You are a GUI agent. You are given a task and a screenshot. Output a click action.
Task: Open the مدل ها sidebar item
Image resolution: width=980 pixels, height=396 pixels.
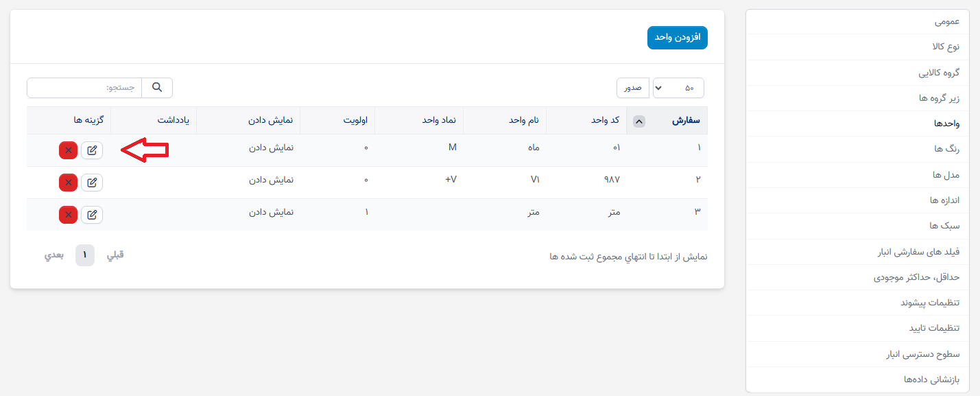(857, 175)
